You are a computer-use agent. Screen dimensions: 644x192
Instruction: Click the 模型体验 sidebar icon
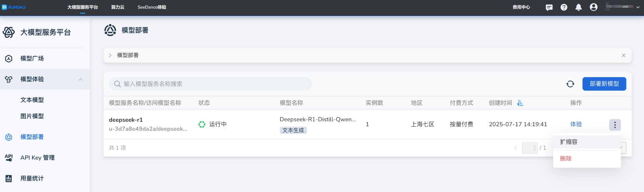[x=9, y=79]
